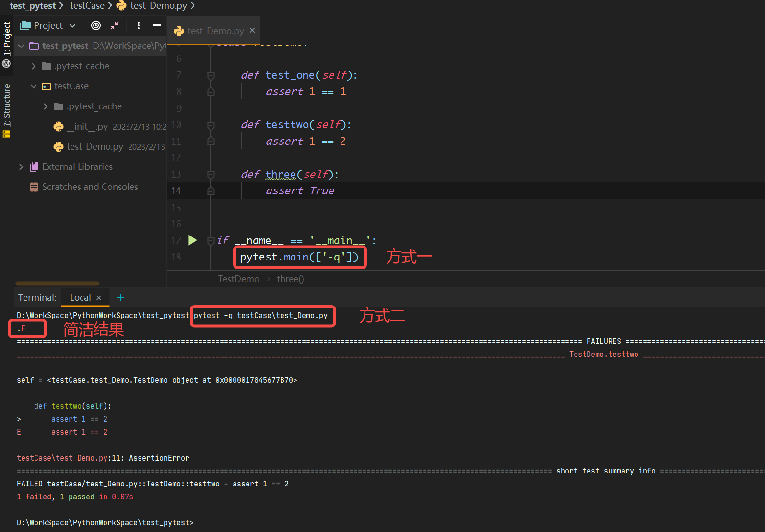Viewport: 765px width, 532px height.
Task: Click Scratches and Consoles icon
Action: pos(34,187)
